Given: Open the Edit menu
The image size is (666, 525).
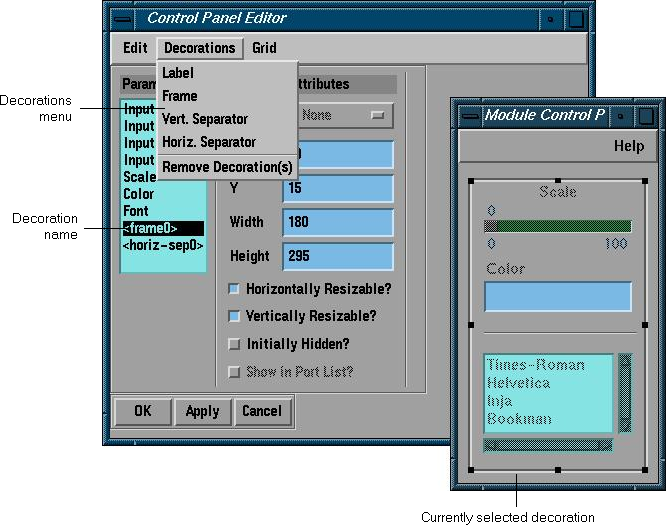Looking at the screenshot, I should 135,48.
